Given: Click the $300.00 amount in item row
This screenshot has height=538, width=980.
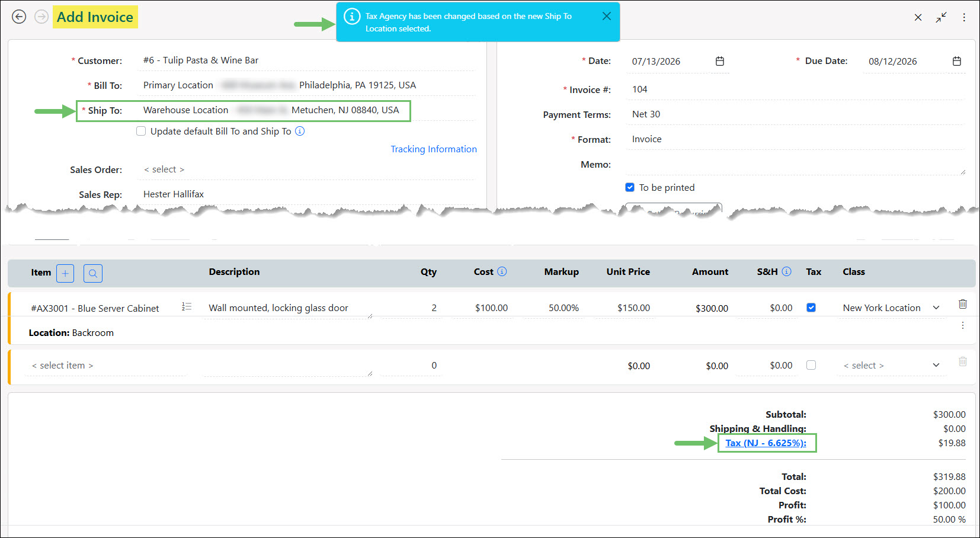Looking at the screenshot, I should (x=712, y=309).
